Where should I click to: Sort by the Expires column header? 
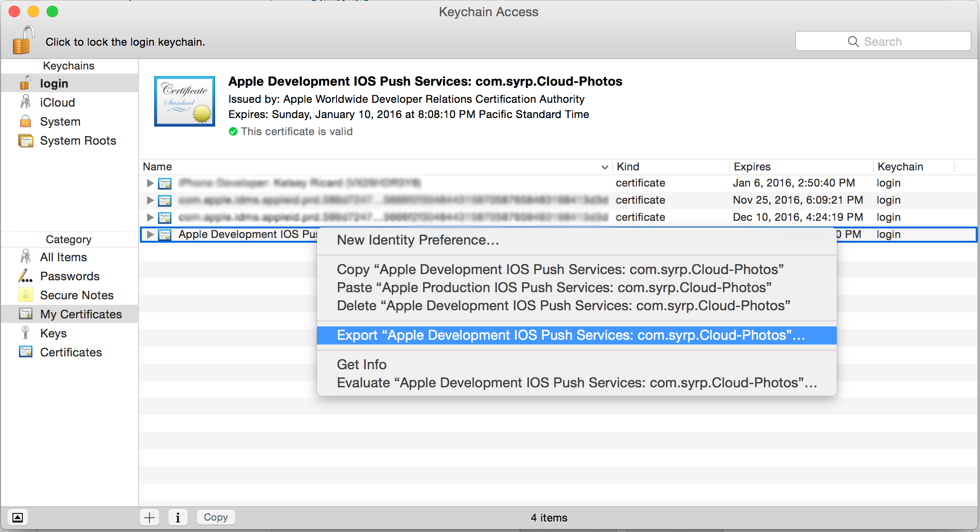801,167
